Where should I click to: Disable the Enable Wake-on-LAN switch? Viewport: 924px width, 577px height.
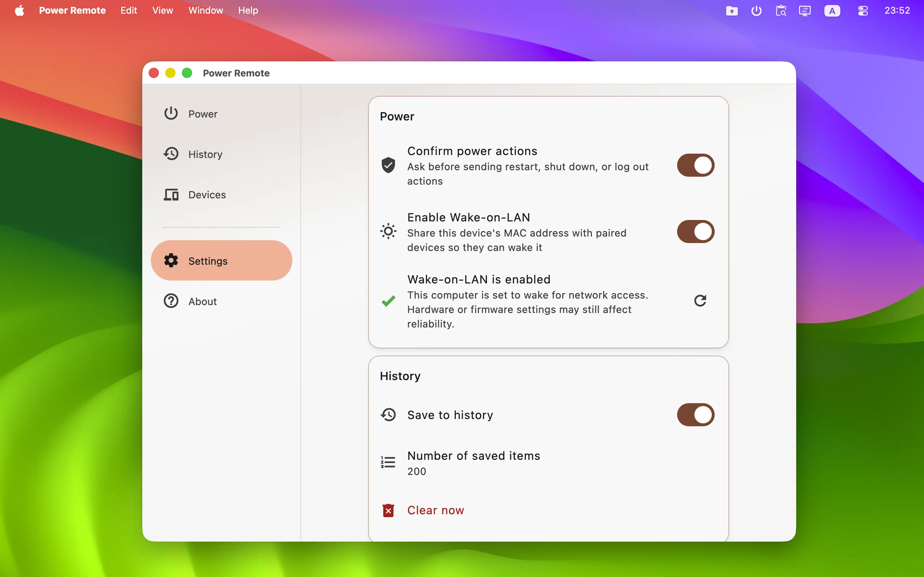pos(696,232)
